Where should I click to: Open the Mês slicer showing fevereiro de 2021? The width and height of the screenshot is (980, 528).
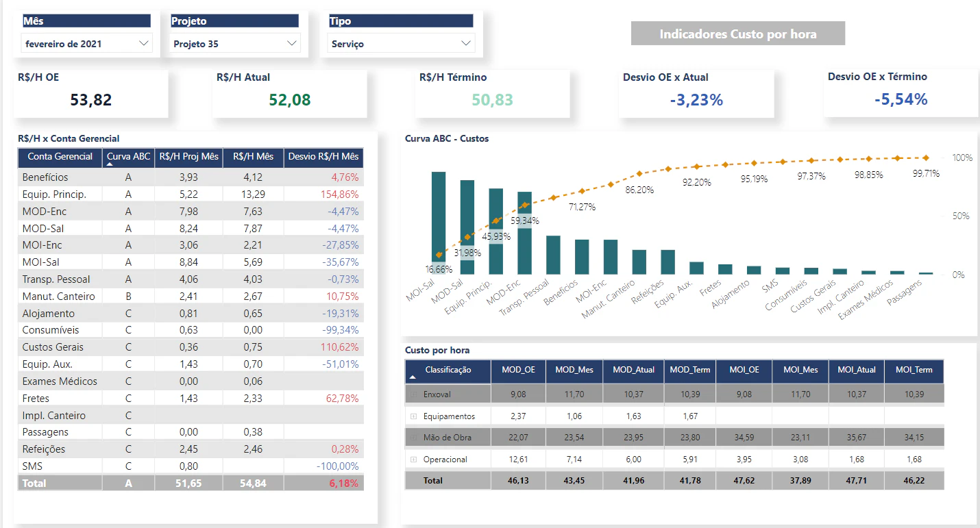[x=86, y=44]
